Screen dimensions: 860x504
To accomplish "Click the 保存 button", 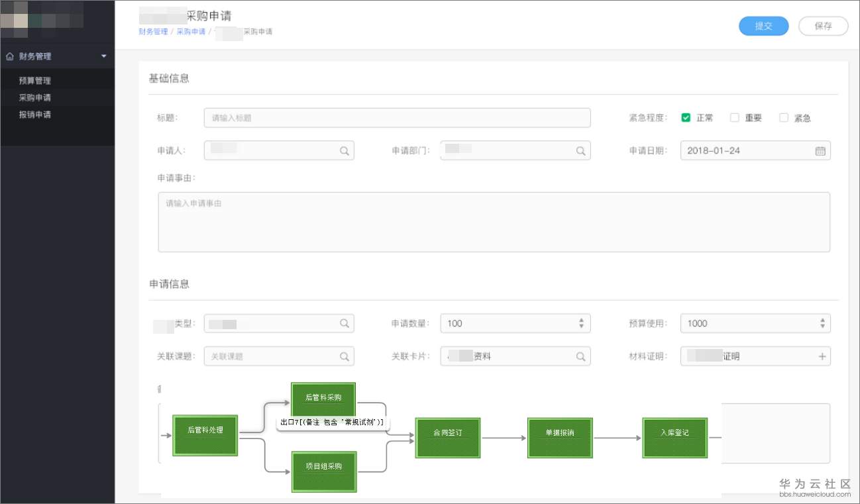I will click(x=823, y=26).
